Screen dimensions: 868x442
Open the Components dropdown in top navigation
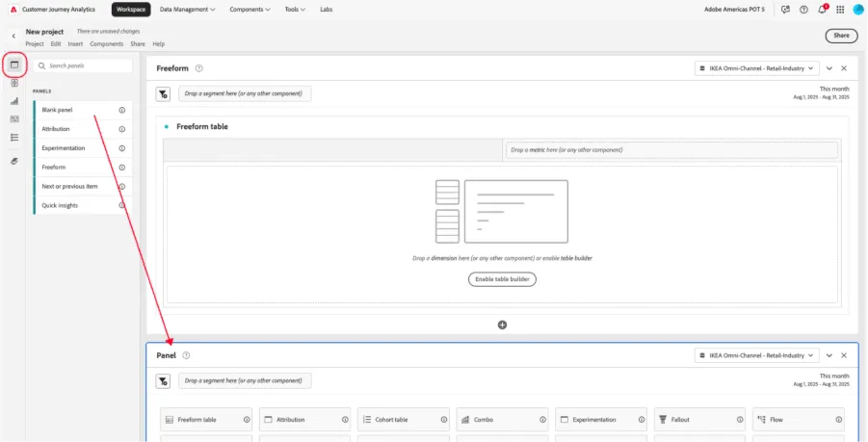250,10
